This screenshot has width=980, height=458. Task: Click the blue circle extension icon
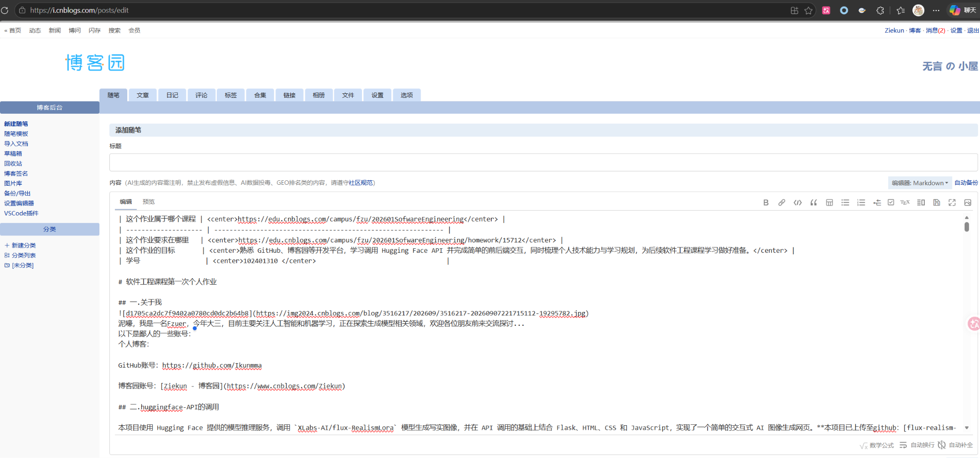pyautogui.click(x=844, y=10)
